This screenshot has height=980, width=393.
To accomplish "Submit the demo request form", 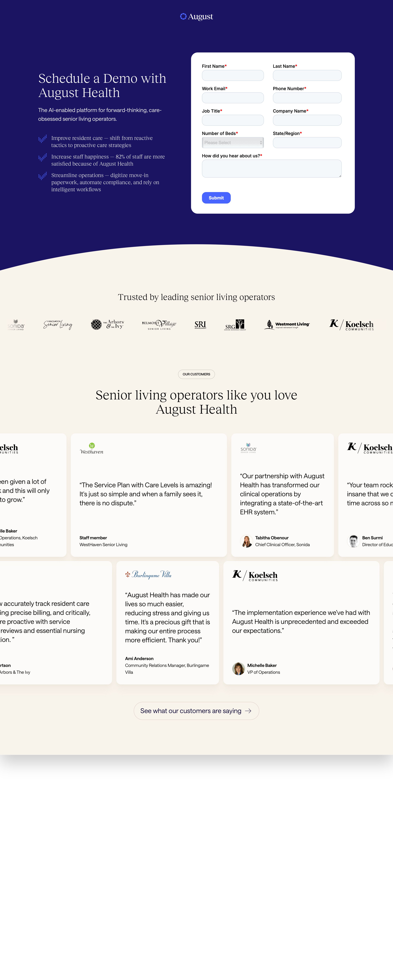I will point(216,198).
